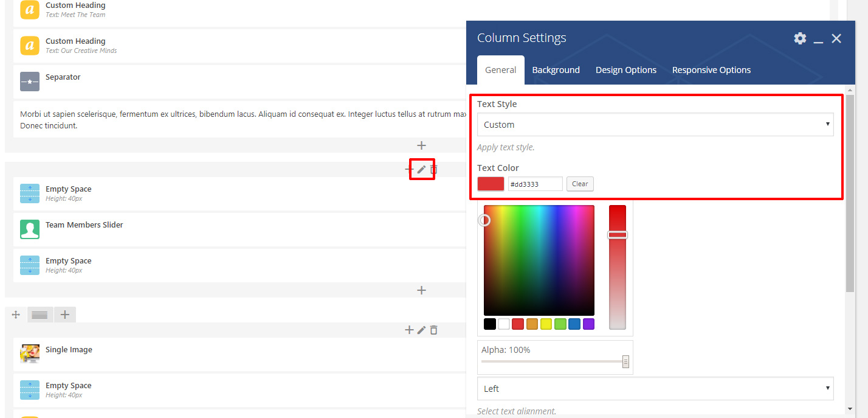Image resolution: width=868 pixels, height=418 pixels.
Task: Click the hex color input field
Action: coord(535,184)
